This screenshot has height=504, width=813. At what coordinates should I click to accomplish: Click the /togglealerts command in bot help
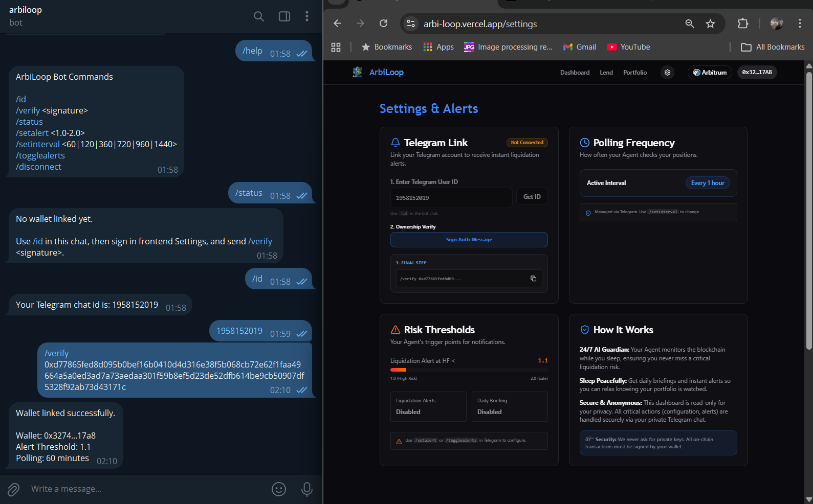40,155
